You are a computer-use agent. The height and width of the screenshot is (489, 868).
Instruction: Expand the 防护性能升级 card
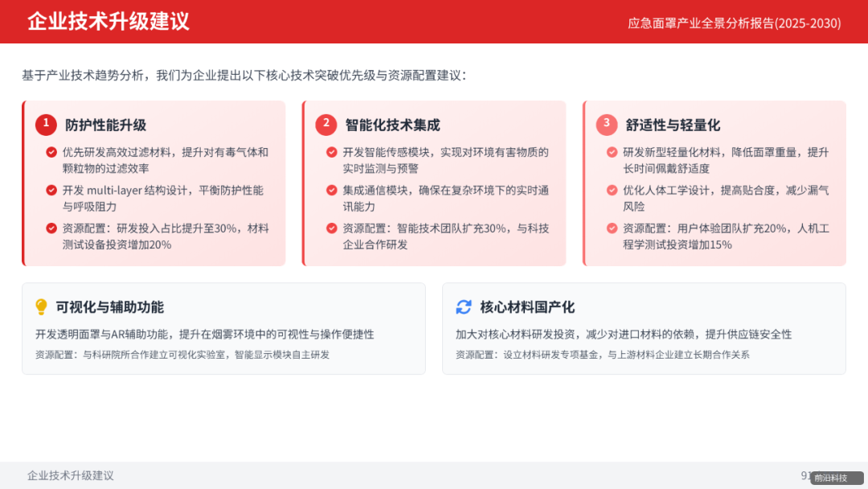(153, 183)
